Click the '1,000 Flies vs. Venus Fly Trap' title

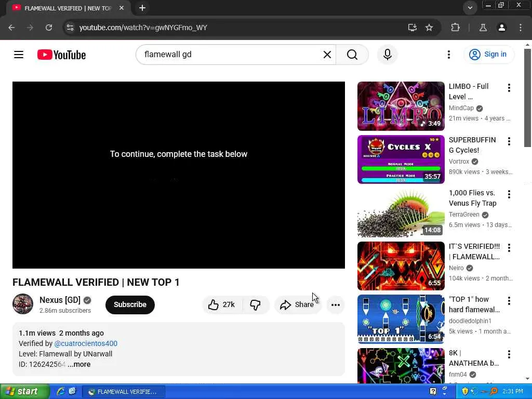(x=473, y=198)
